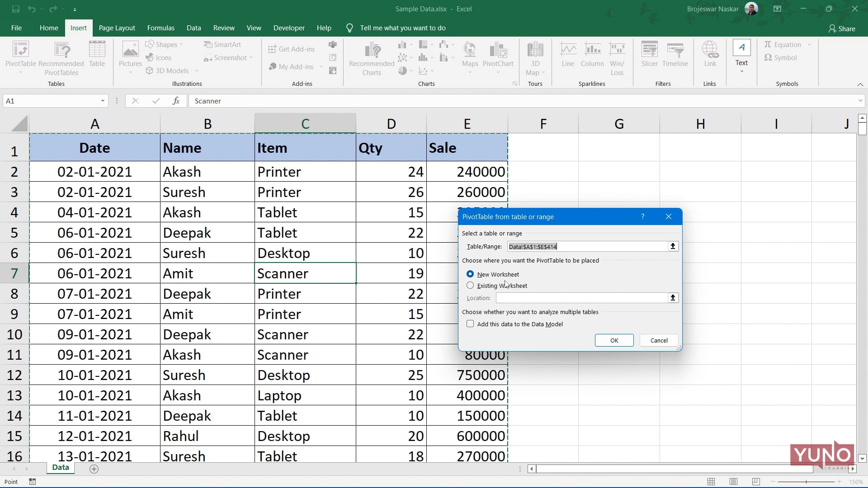The height and width of the screenshot is (488, 868).
Task: Click the Share button
Action: click(841, 28)
